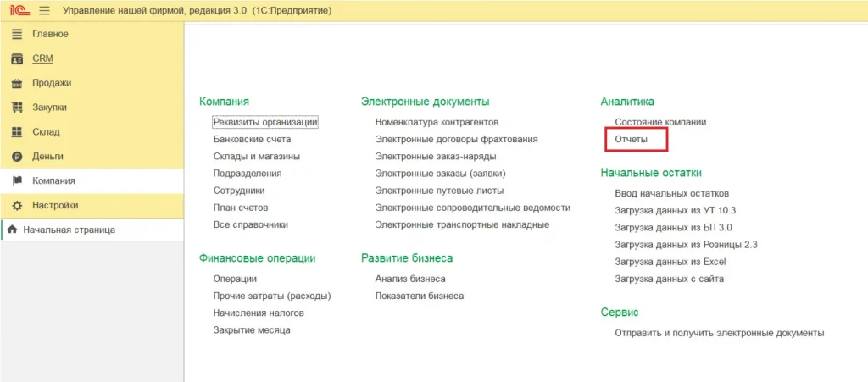
Task: Open the Отчеты link under Аналитика
Action: click(631, 138)
